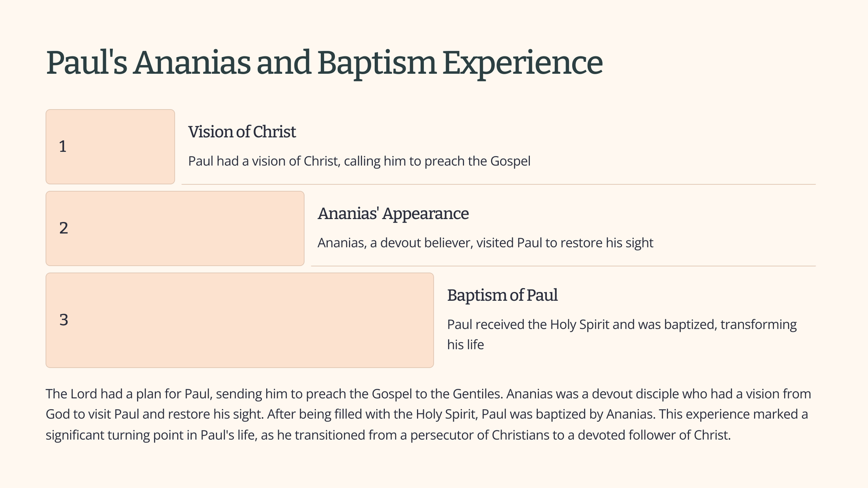Click the divider line under Ananias' Appearance
868x488 pixels.
click(x=563, y=266)
